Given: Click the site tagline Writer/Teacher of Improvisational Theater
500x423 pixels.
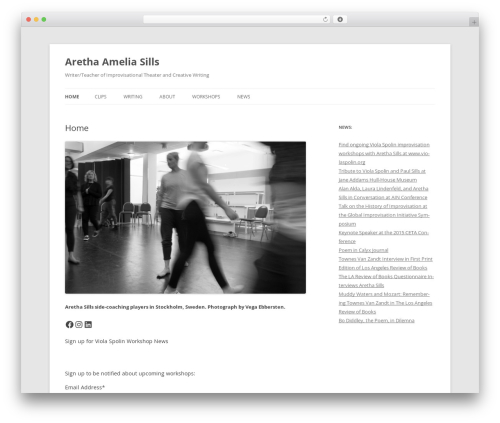Looking at the screenshot, I should point(137,75).
